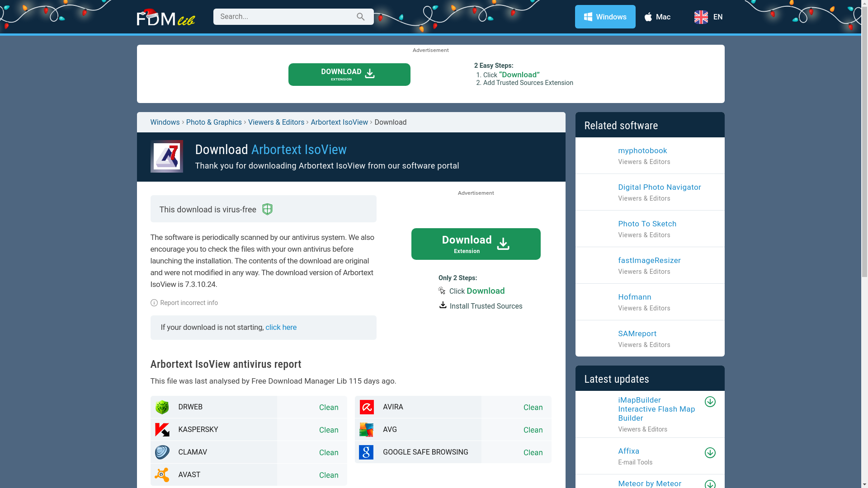The height and width of the screenshot is (488, 868).
Task: Click the UK flag icon
Action: 701,17
